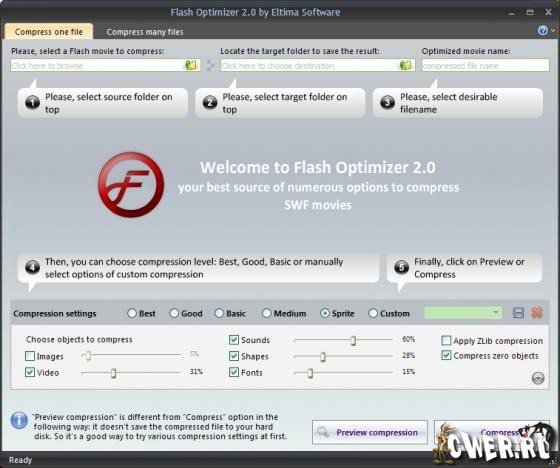
Task: Click the Choose objects to compress label
Action: coord(79,339)
